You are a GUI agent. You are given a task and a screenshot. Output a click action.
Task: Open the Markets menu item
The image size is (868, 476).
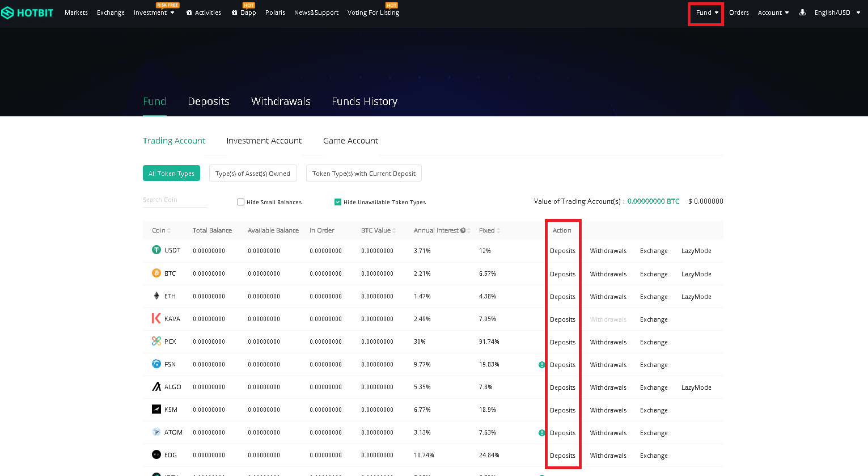pyautogui.click(x=76, y=12)
